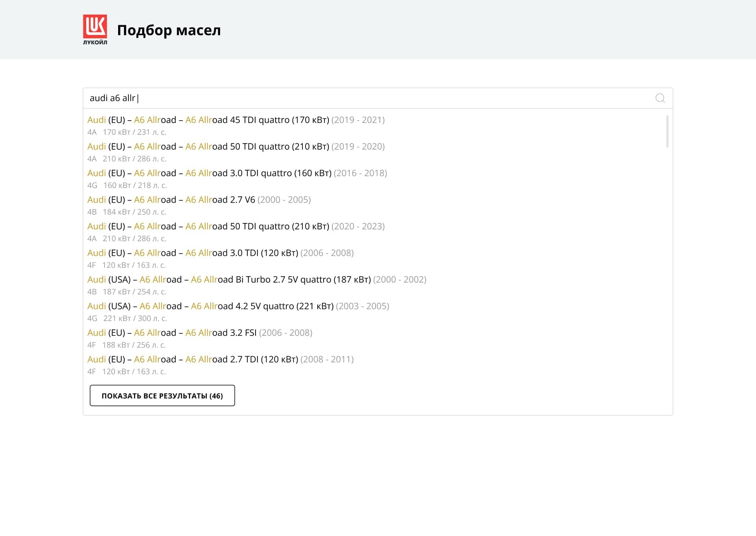Screen dimensions: 756x536
Task: Select A6 Allroad 45 TDI quattro 2019-2021
Action: [x=236, y=120]
